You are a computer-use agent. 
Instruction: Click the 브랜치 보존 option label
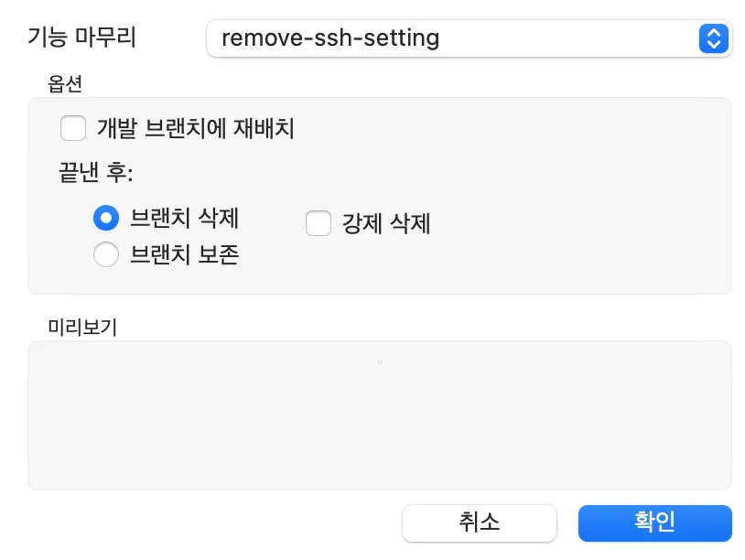[x=185, y=254]
